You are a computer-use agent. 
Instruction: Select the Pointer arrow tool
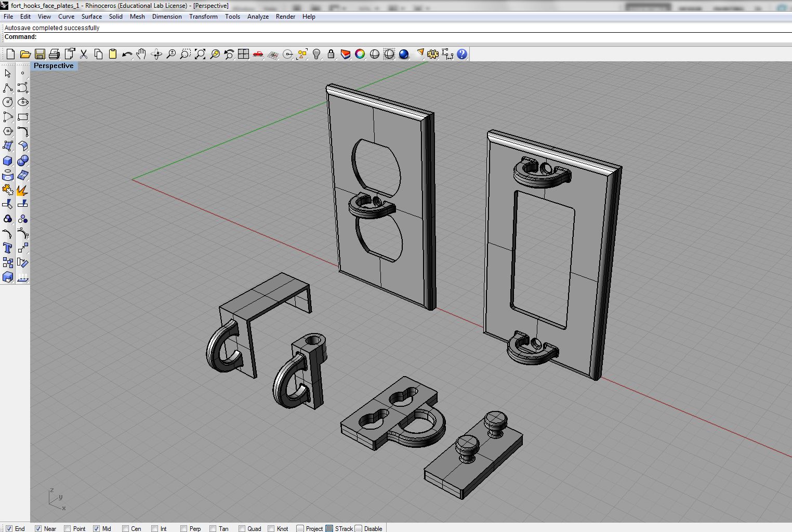8,73
